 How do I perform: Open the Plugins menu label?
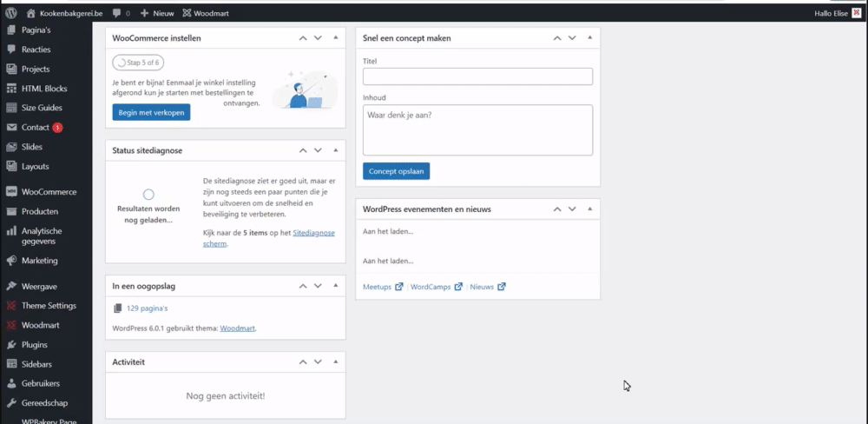pos(35,345)
